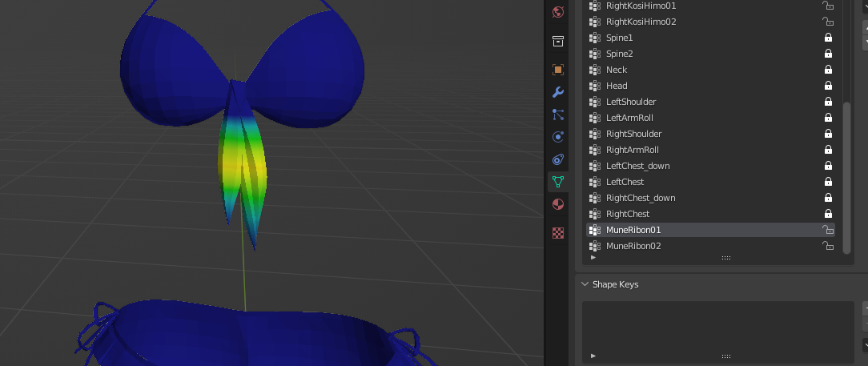
Task: Open the World properties tab
Action: 558,12
